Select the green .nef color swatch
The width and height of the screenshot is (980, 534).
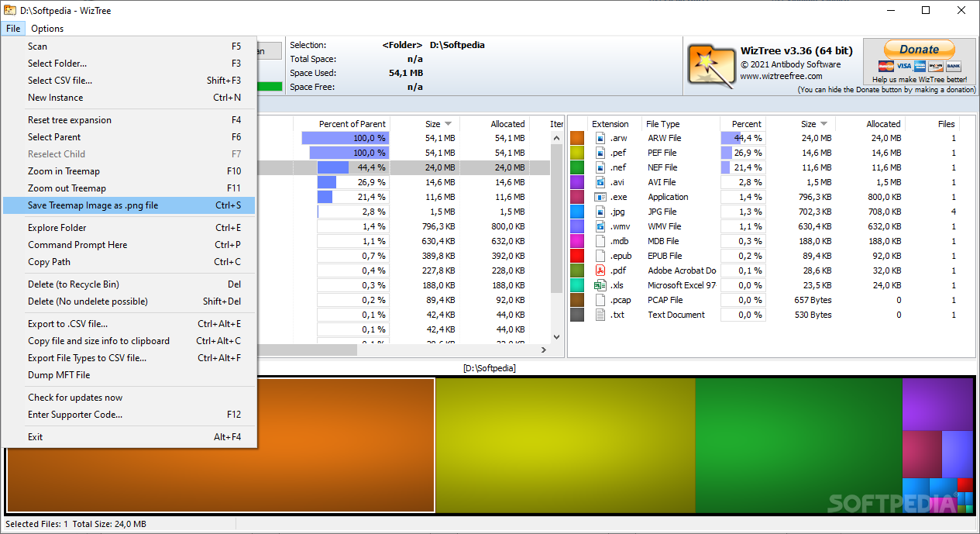click(577, 167)
